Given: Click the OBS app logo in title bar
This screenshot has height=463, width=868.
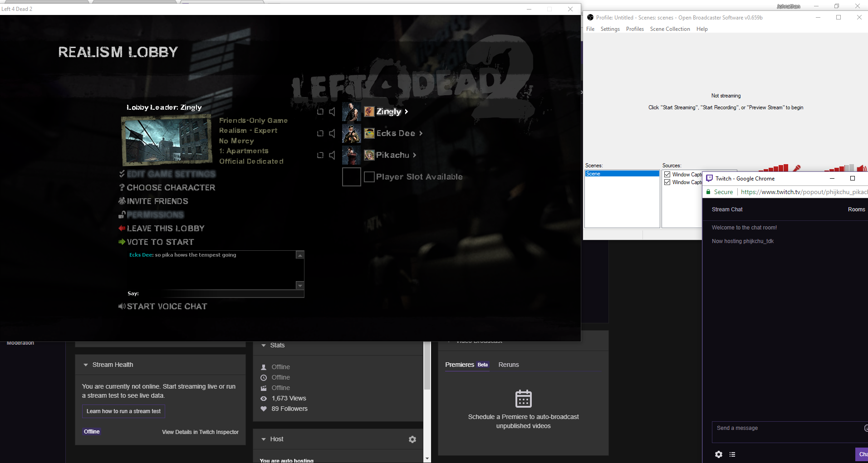Looking at the screenshot, I should click(590, 17).
